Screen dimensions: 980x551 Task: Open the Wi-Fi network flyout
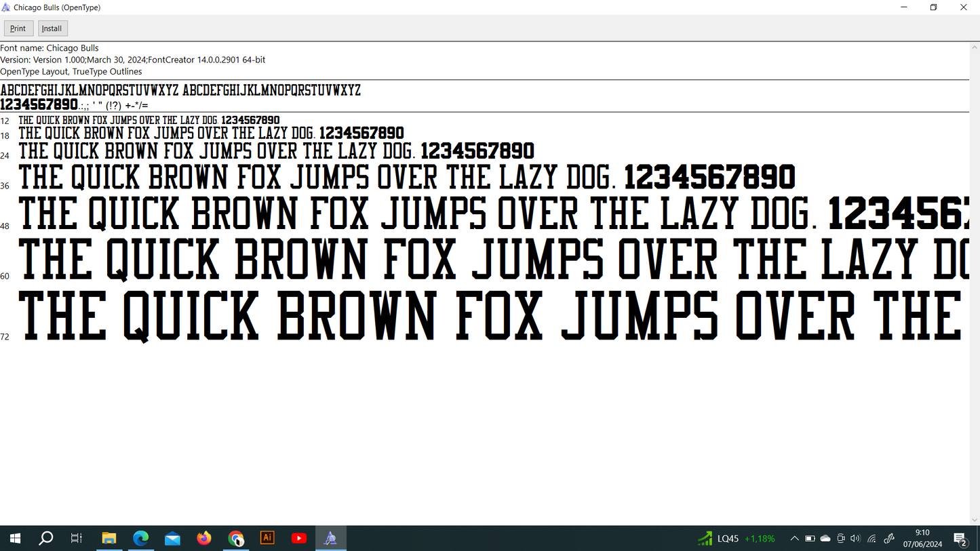(x=872, y=539)
